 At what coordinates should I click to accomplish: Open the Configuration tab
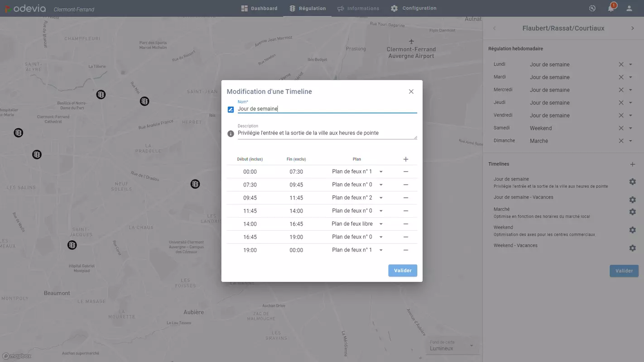coord(413,8)
